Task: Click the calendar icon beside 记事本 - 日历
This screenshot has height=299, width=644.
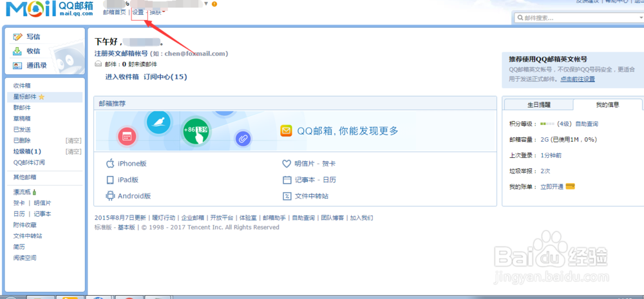Action: pos(287,180)
